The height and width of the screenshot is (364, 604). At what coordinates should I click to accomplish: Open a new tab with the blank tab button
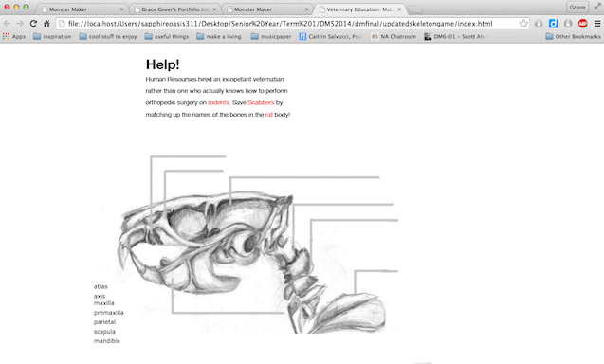pos(415,9)
